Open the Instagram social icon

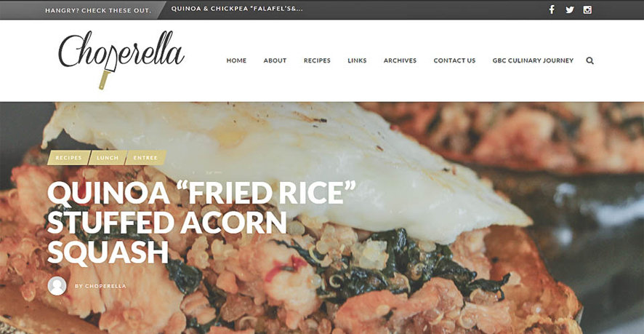[587, 9]
